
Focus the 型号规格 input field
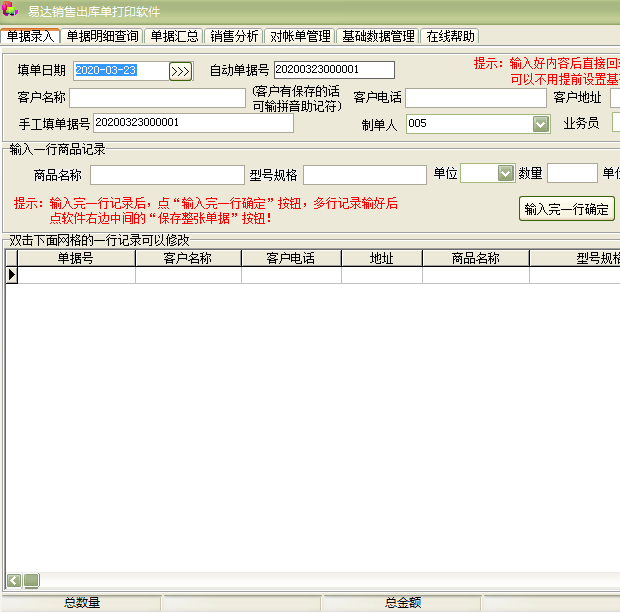(364, 175)
